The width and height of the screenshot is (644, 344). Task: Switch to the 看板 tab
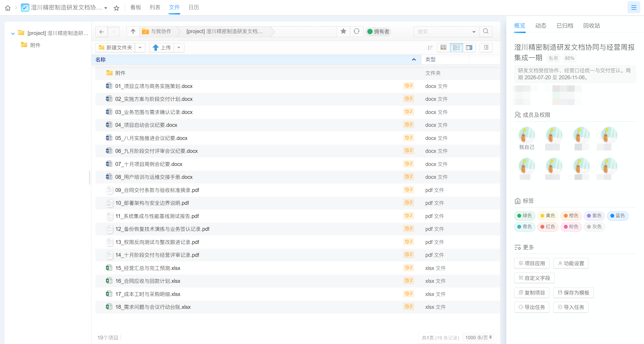coord(136,7)
